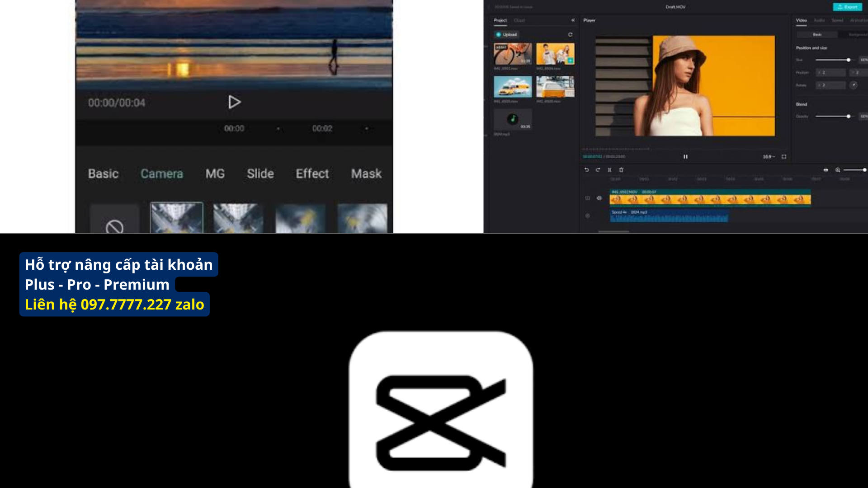Select the BGM music note audio file
The image size is (868, 488).
pyautogui.click(x=513, y=119)
